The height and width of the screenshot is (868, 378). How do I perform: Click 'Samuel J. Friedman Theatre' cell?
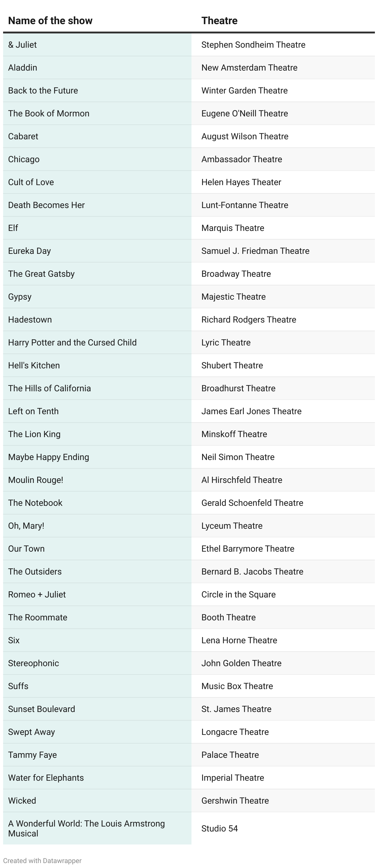(x=255, y=251)
